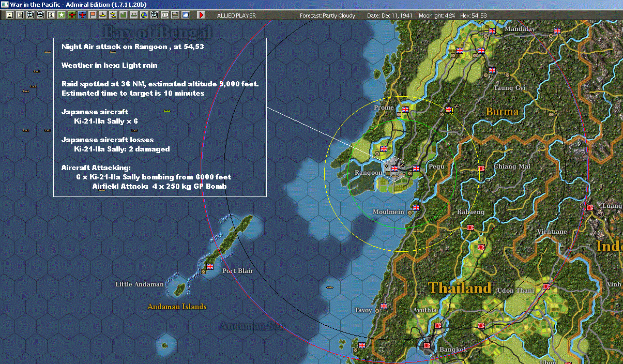Select the Tavoy base flag
This screenshot has width=623, height=364.
coord(383,306)
